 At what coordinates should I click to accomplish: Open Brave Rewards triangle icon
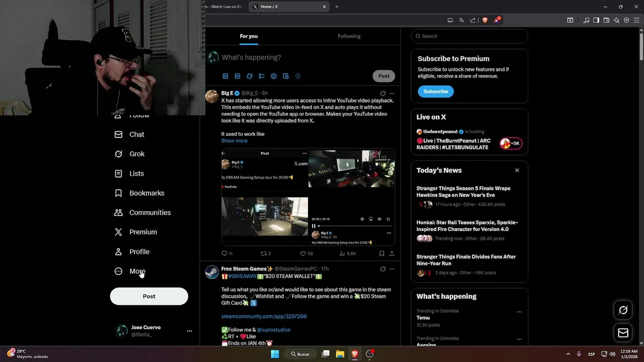pos(497,20)
